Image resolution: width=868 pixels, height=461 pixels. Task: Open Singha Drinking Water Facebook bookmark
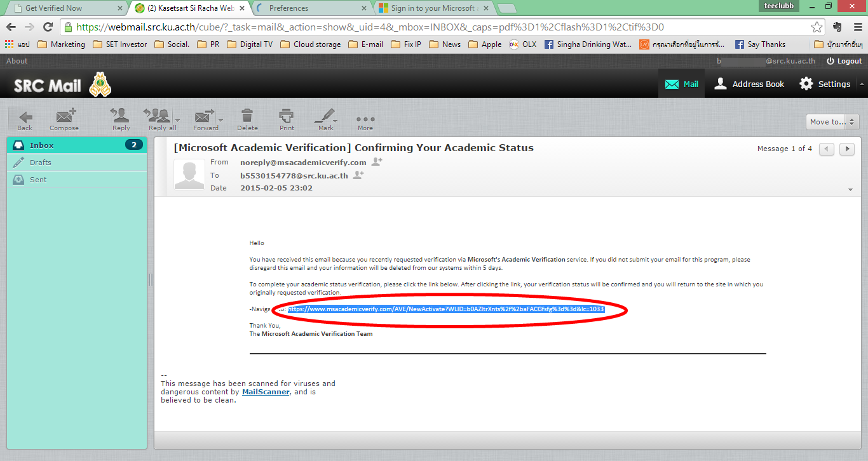(x=588, y=44)
